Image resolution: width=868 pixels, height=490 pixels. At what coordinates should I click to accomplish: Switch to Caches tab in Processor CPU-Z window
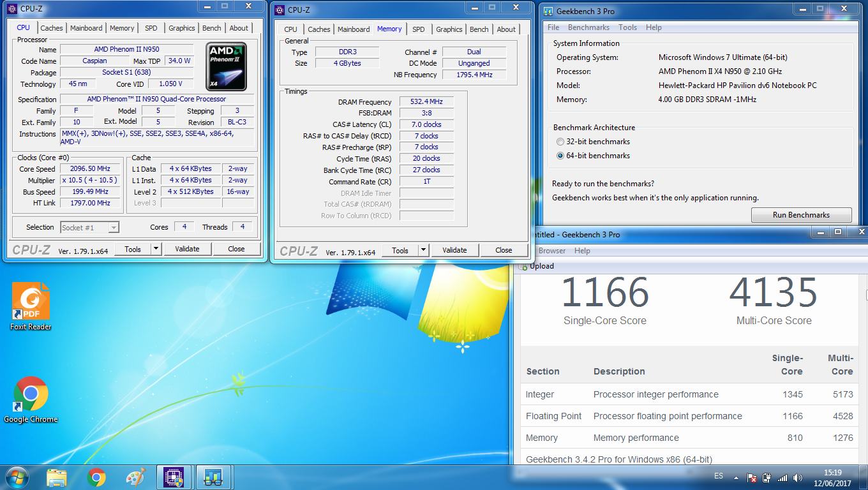coord(52,28)
